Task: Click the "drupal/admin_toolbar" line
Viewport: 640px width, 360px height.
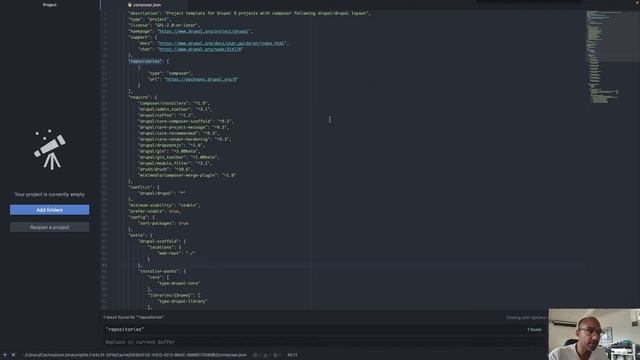Action: 174,109
